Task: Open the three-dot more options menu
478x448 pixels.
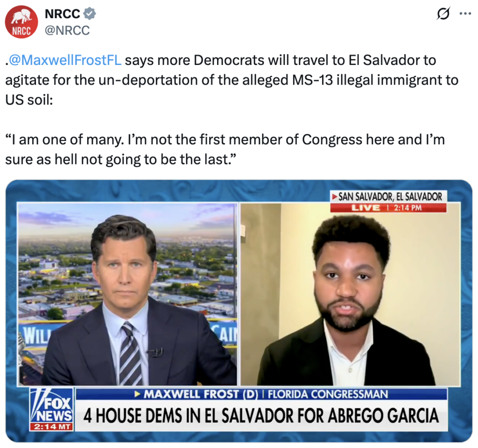Action: click(x=465, y=14)
